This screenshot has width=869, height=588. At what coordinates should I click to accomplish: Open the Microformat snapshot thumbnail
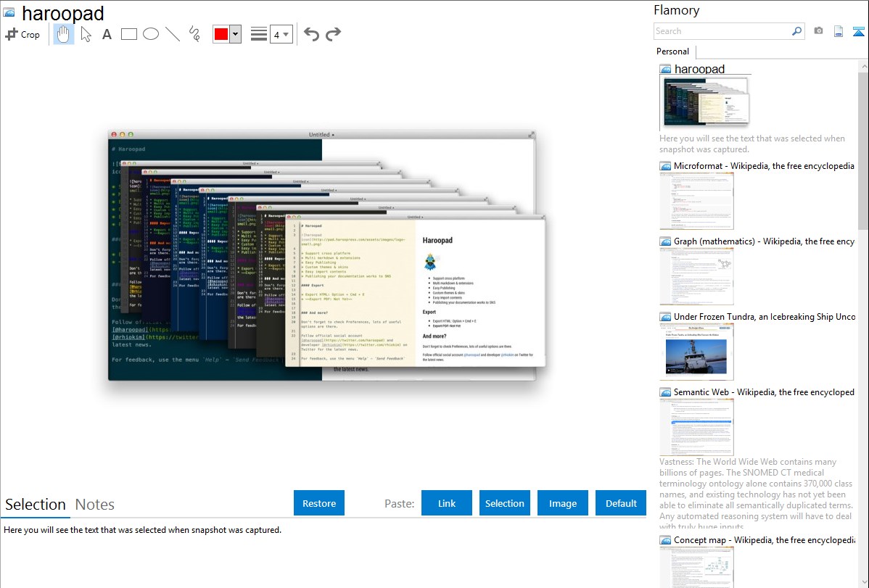696,201
